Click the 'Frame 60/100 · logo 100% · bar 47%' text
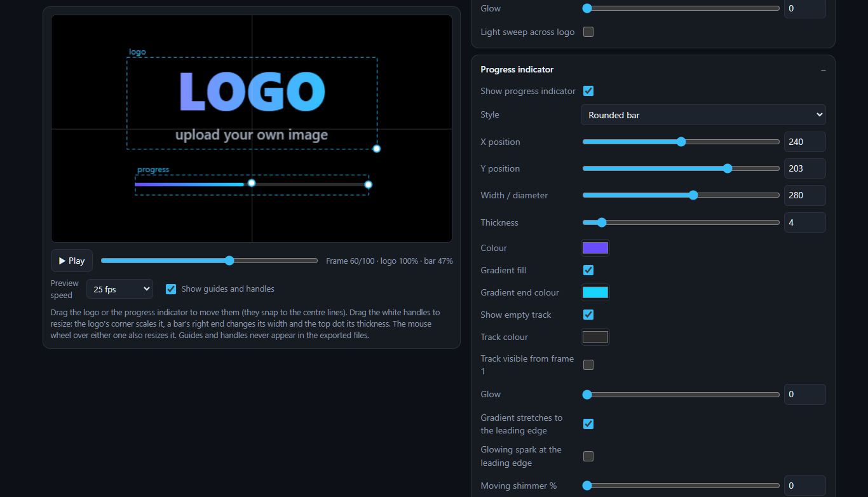 pyautogui.click(x=390, y=261)
